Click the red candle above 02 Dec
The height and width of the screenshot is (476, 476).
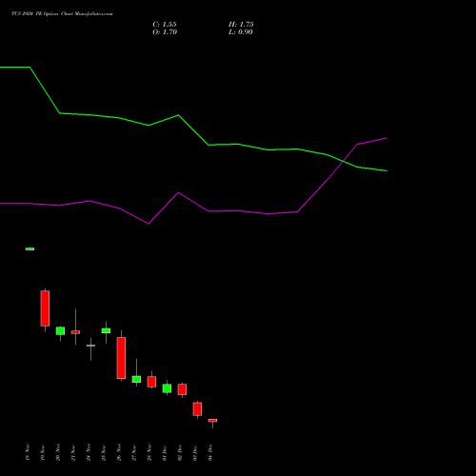click(x=182, y=389)
